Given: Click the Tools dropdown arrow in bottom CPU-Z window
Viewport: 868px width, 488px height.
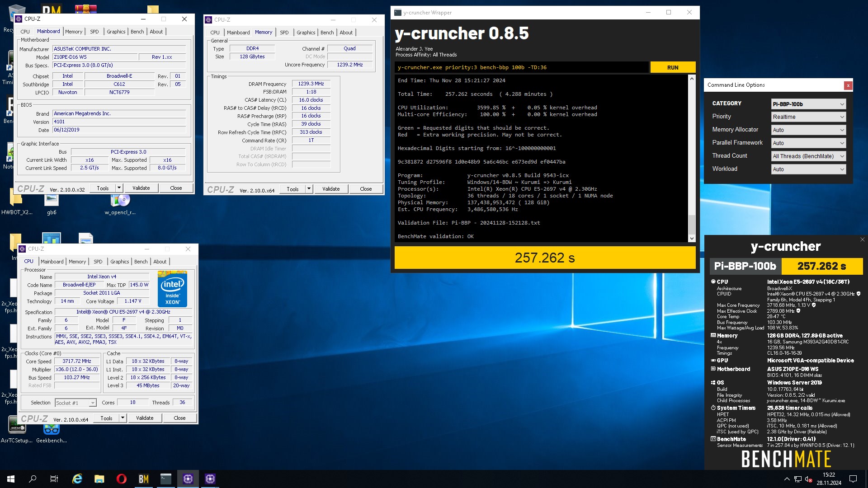Looking at the screenshot, I should [123, 418].
